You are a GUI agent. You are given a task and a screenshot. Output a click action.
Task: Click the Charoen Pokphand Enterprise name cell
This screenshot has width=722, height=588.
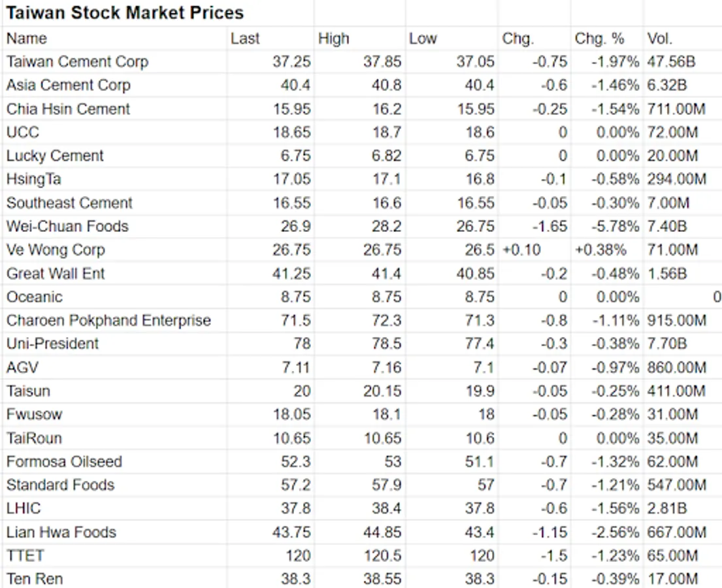point(108,321)
